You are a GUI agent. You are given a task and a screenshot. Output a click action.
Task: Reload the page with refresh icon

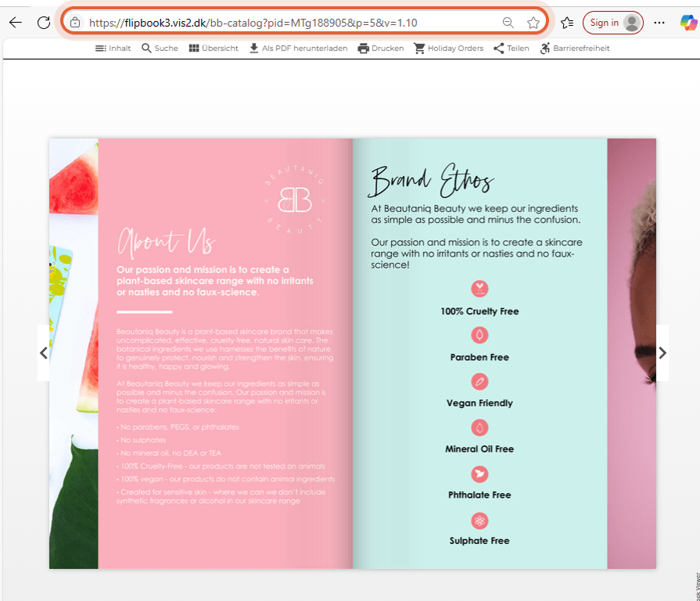44,23
